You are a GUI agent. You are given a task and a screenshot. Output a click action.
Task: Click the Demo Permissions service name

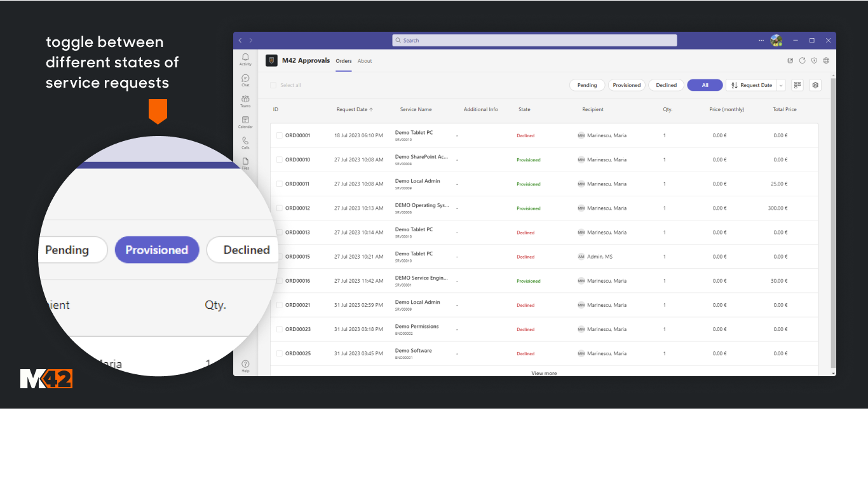(417, 326)
